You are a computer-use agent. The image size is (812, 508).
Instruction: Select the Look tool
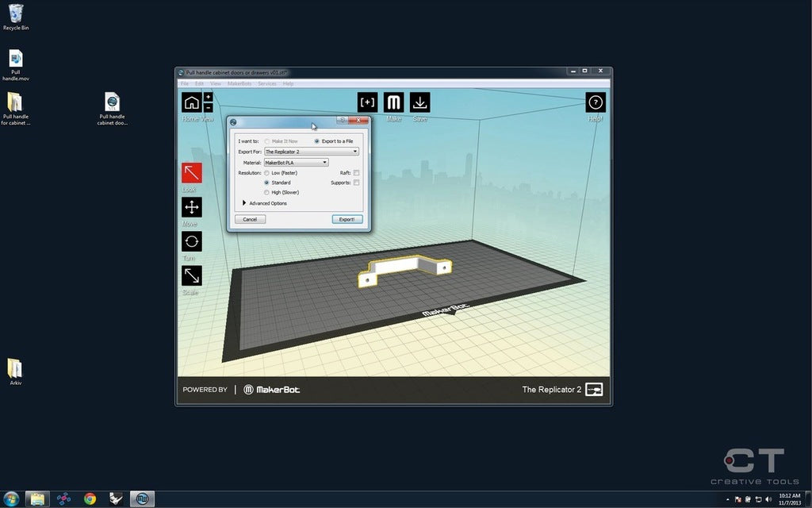pos(192,172)
